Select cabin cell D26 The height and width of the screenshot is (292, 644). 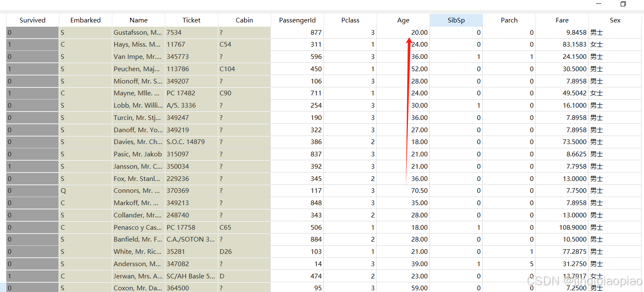click(244, 252)
